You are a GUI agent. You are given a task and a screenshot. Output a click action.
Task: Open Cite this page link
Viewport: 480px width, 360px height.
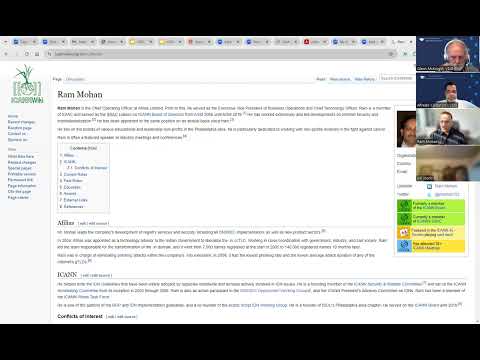tap(19, 192)
